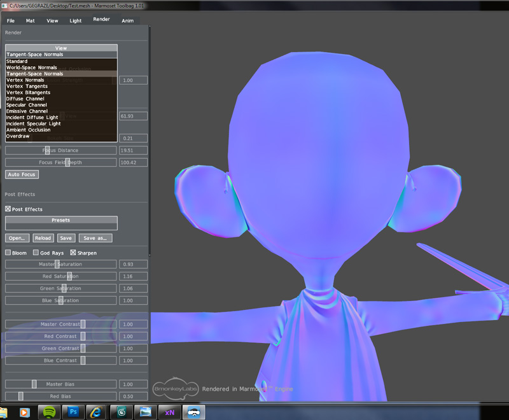Click the Green Saturation value field 1.06

[x=133, y=288]
